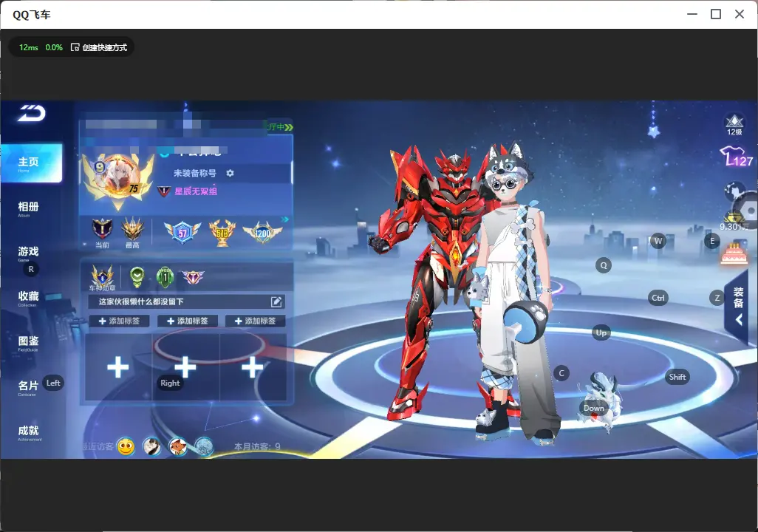758x532 pixels.
Task: Open the wardrobe shirt icon showing 127
Action: (737, 157)
